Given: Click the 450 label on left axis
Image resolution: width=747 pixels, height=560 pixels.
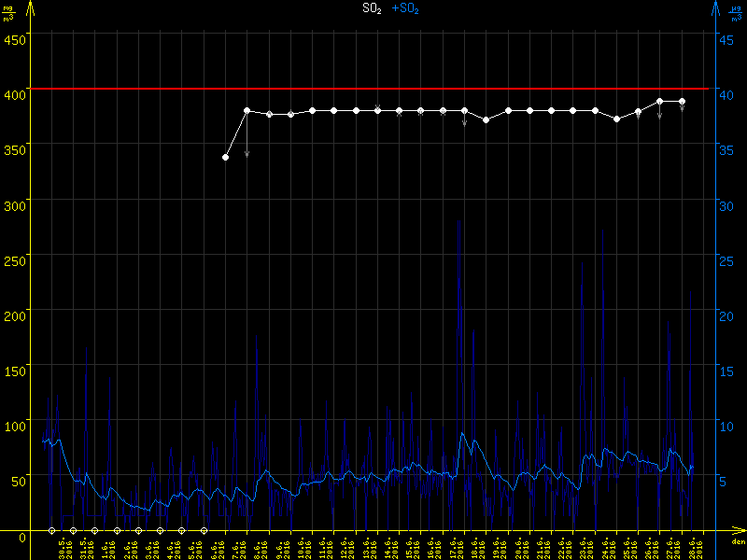Looking at the screenshot, I should 14,39.
